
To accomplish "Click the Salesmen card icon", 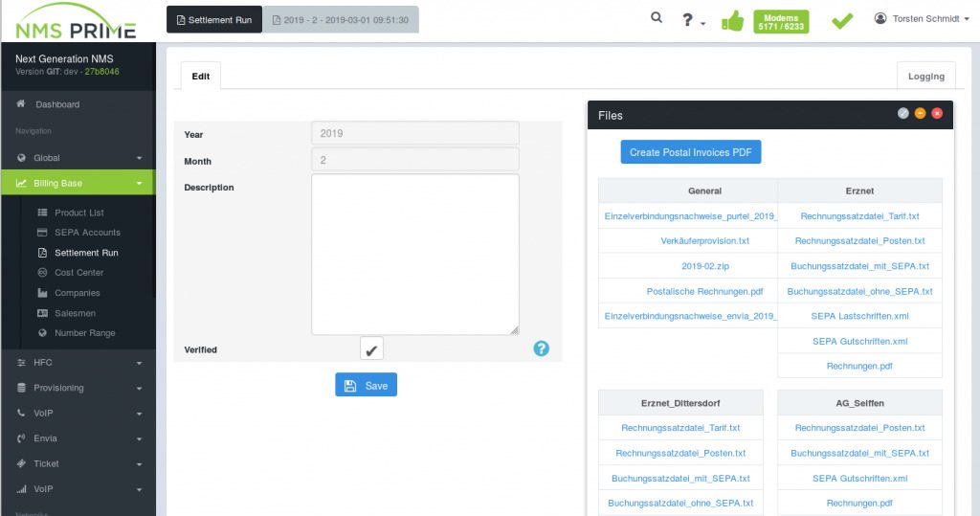I will tap(42, 313).
